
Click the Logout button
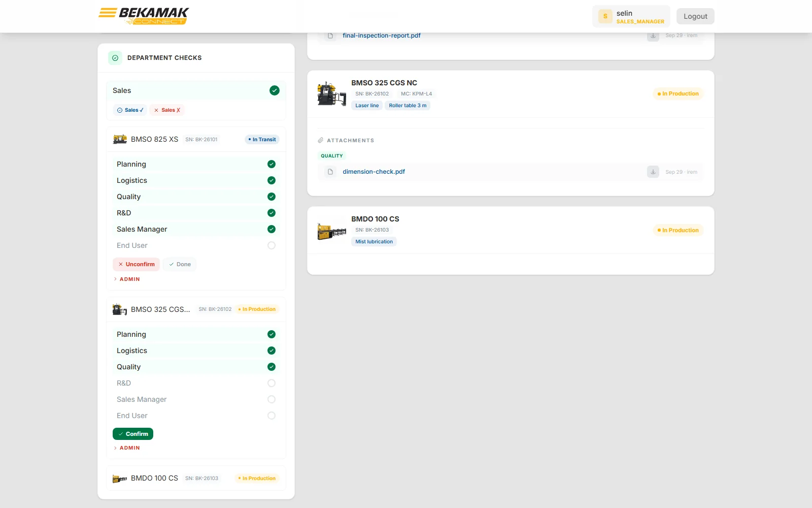(695, 16)
